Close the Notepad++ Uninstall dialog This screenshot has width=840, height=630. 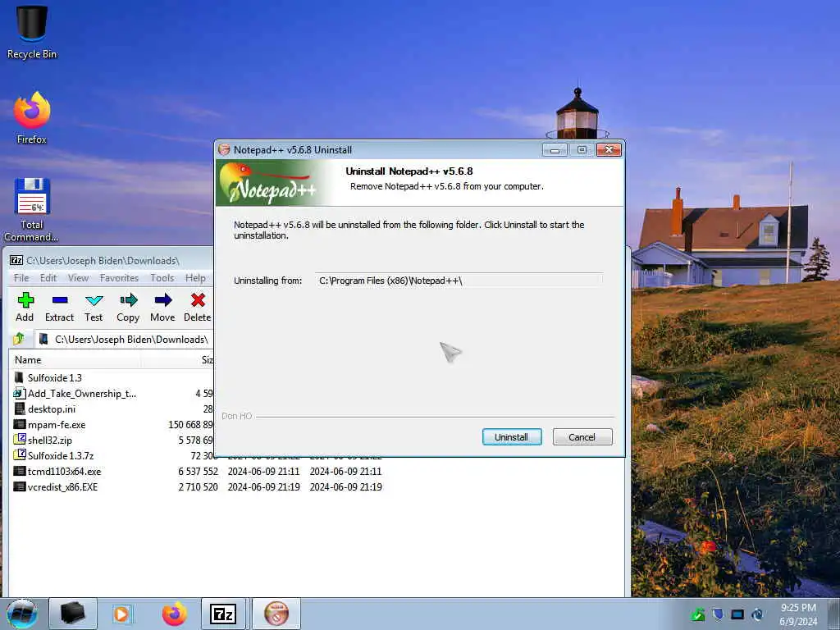pyautogui.click(x=609, y=150)
